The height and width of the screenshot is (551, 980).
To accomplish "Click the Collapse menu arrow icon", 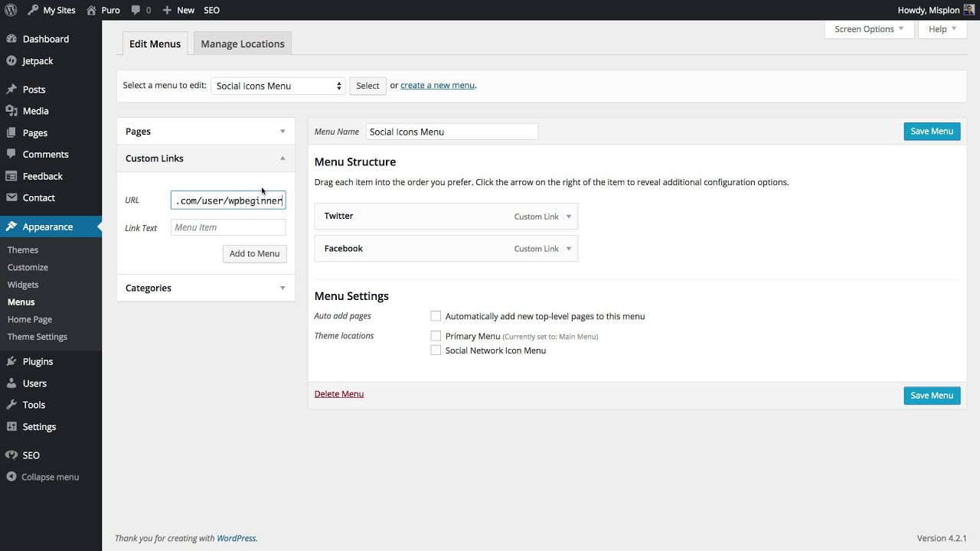I will pos(11,477).
